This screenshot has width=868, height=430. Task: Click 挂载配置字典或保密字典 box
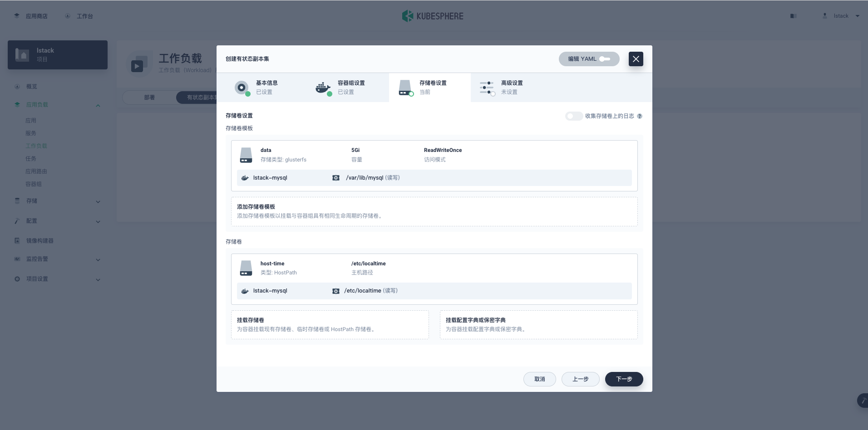coord(539,325)
